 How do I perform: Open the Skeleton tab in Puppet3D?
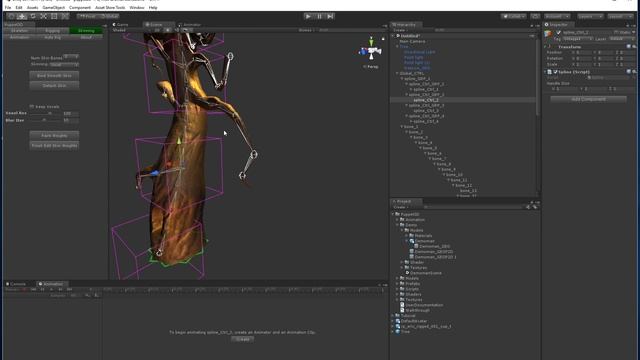[x=20, y=31]
